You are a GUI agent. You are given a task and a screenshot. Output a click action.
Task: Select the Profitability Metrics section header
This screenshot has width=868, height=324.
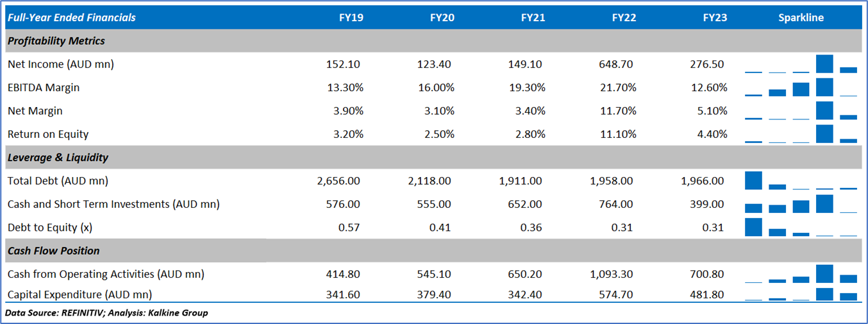pyautogui.click(x=56, y=41)
